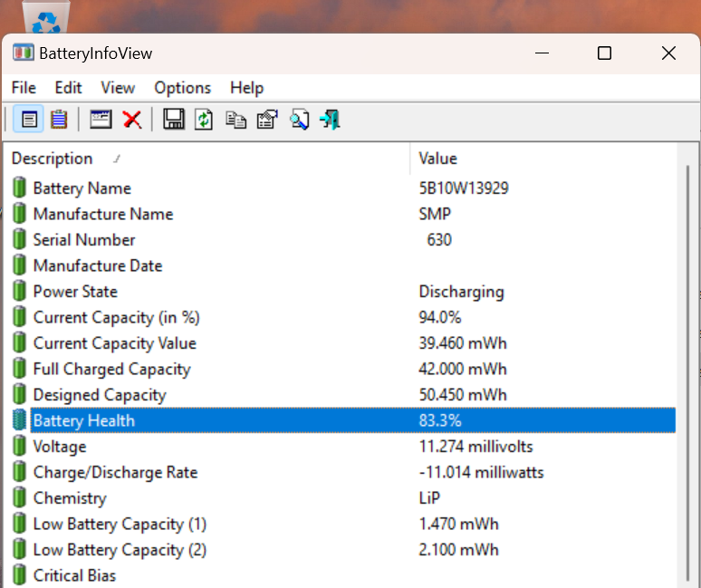Select the Chemistry row label
The width and height of the screenshot is (701, 588).
click(x=70, y=498)
